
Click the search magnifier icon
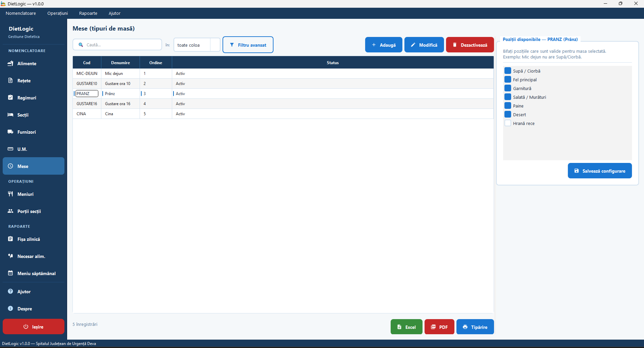(x=81, y=45)
